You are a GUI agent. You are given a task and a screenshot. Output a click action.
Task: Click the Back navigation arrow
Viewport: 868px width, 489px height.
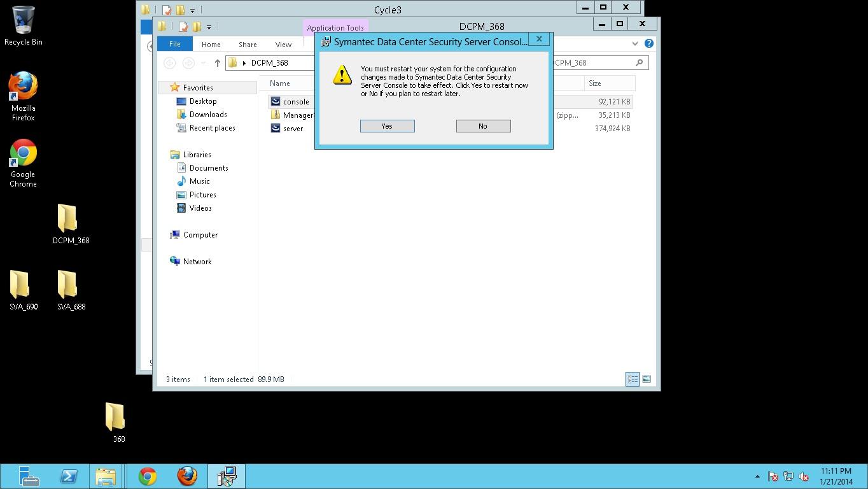pyautogui.click(x=169, y=62)
